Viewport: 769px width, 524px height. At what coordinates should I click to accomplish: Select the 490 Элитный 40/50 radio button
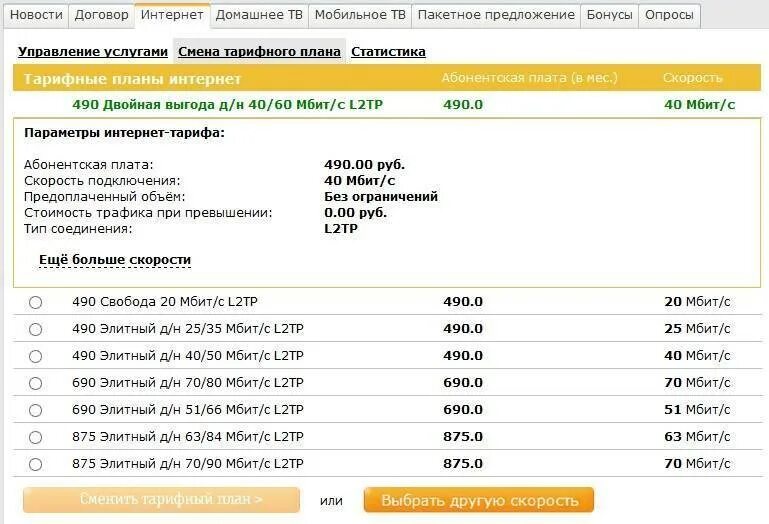click(35, 356)
